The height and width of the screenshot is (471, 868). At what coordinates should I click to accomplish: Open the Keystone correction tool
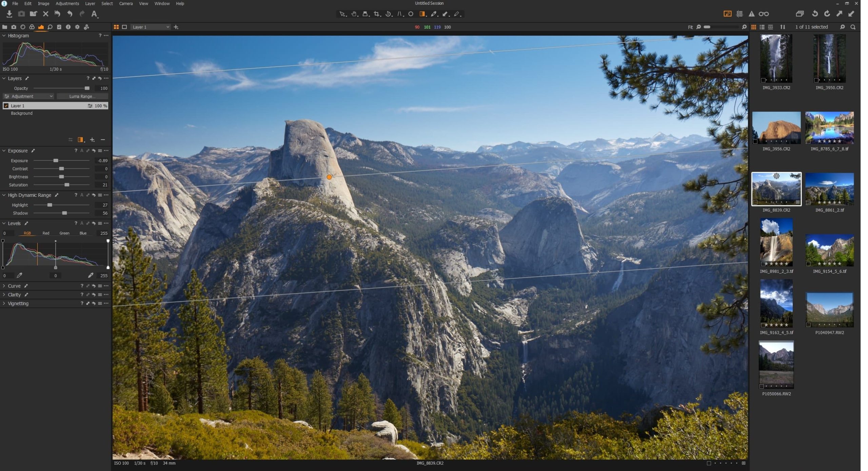366,14
